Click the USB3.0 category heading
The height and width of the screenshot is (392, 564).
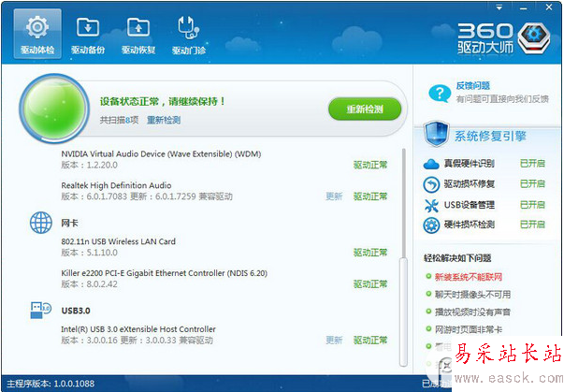coord(76,311)
